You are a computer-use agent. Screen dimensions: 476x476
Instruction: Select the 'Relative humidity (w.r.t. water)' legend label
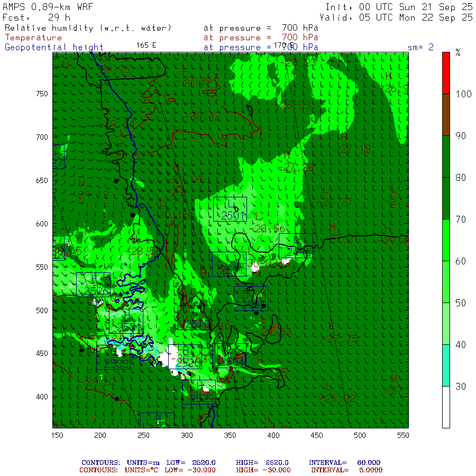pos(88,28)
